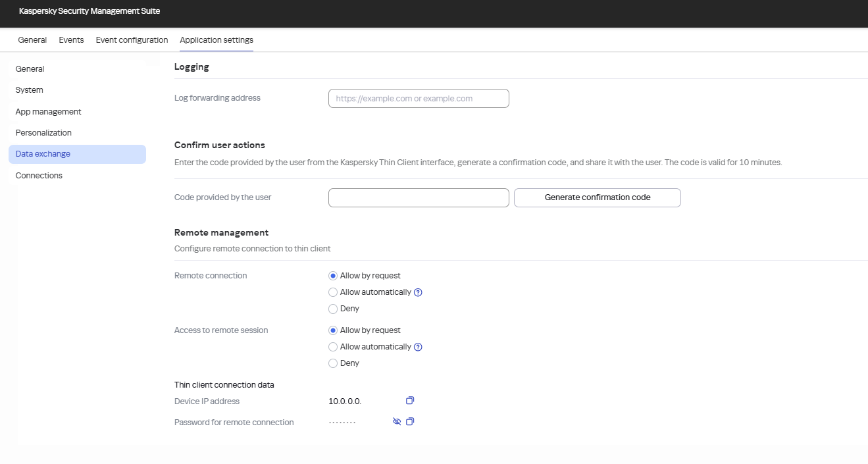868x464 pixels.
Task: Open the Connections settings section
Action: pos(39,175)
